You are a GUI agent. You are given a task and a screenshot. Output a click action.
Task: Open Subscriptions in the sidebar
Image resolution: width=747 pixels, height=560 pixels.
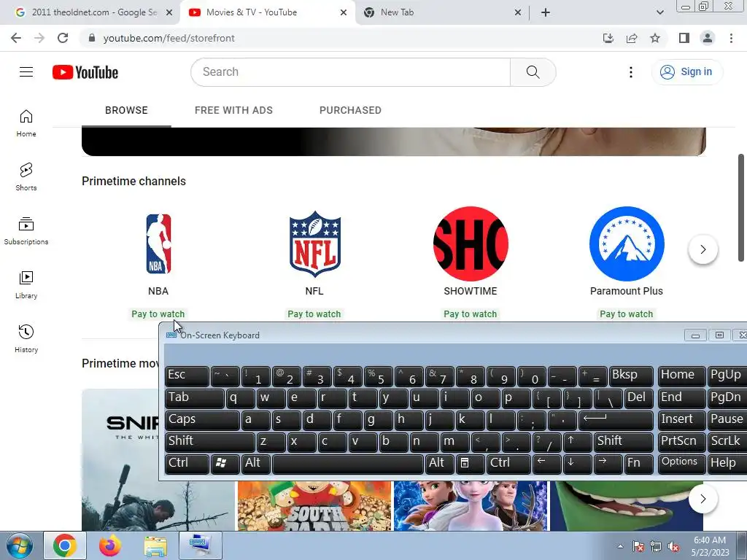click(26, 231)
